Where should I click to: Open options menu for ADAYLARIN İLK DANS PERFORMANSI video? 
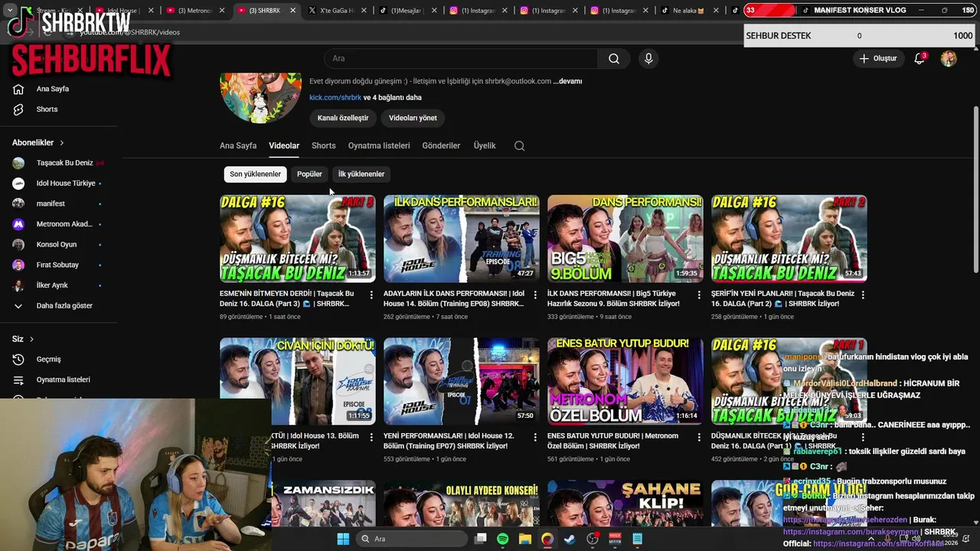[x=535, y=295]
